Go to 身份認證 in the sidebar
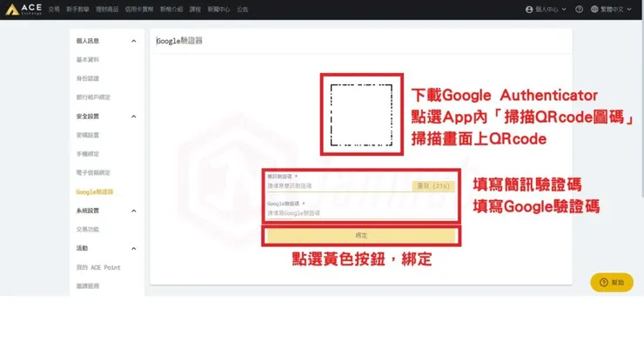644x362 pixels. click(x=88, y=78)
